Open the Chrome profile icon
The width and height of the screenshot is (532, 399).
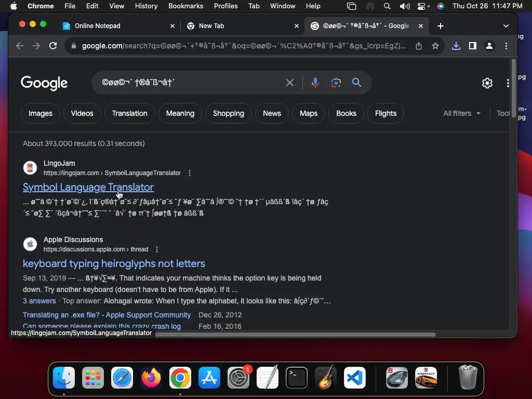(x=489, y=46)
